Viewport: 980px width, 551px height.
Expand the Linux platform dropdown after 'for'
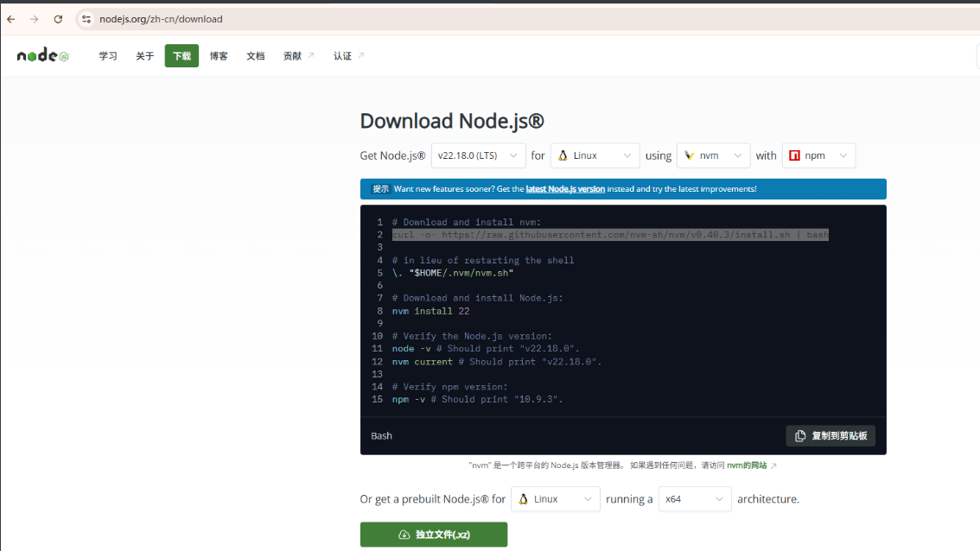595,155
